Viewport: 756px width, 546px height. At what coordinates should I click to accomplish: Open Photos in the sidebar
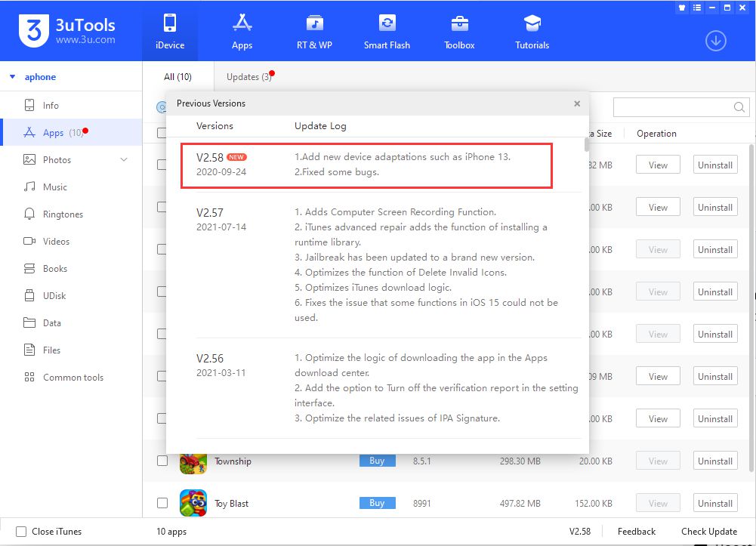point(71,159)
